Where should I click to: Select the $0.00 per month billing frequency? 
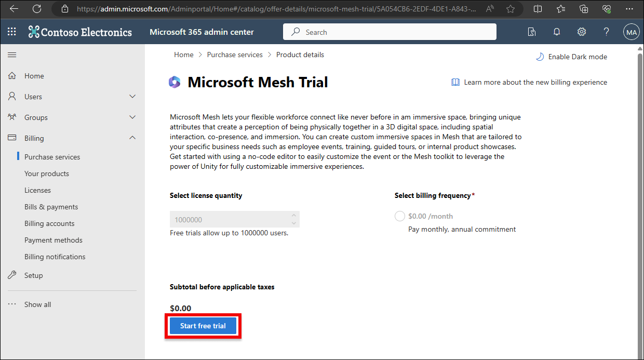tap(400, 216)
